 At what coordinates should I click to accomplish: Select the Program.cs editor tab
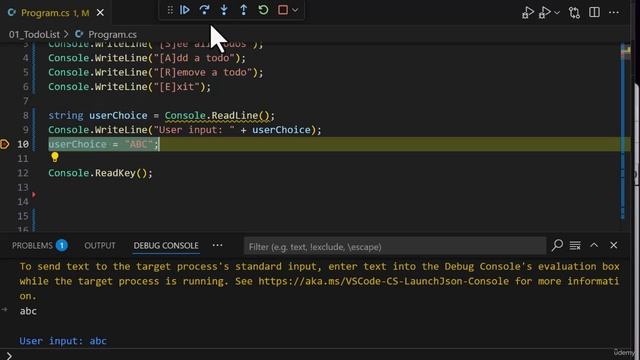(x=55, y=13)
